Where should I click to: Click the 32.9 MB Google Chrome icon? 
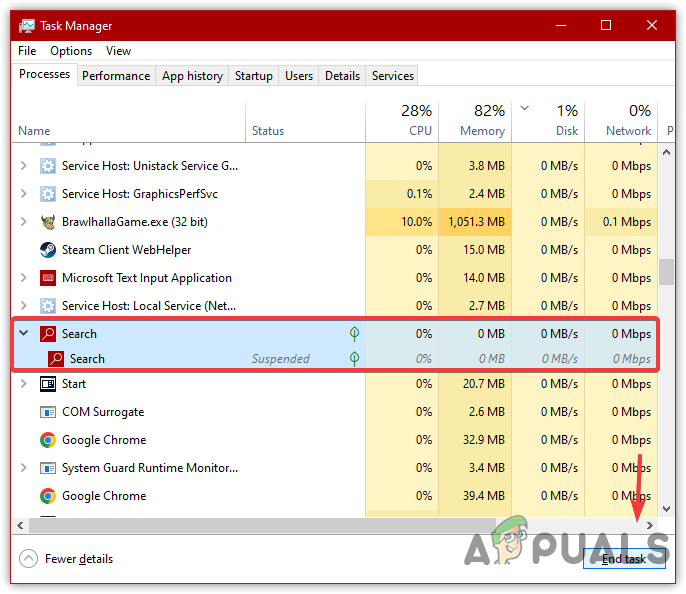pyautogui.click(x=48, y=440)
